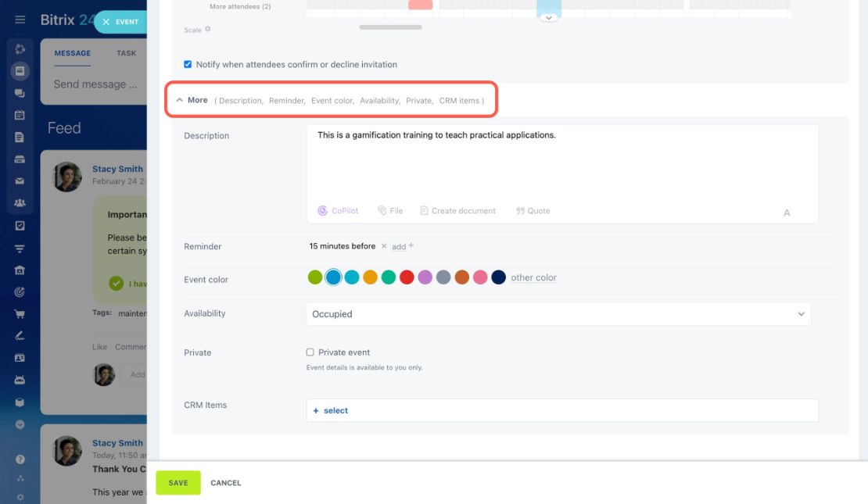The width and height of the screenshot is (868, 504).
Task: Open the hamburger menu in the sidebar
Action: point(20,20)
